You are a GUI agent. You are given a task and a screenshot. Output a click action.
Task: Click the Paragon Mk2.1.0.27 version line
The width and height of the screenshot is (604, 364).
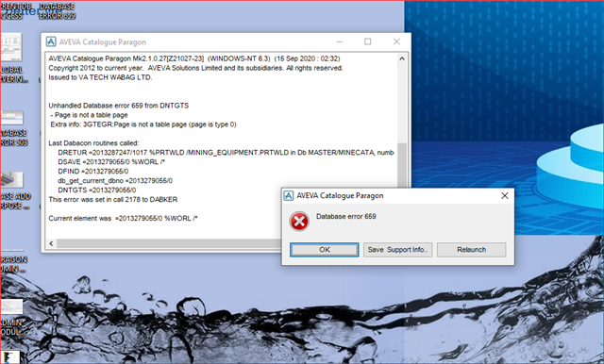click(x=194, y=58)
